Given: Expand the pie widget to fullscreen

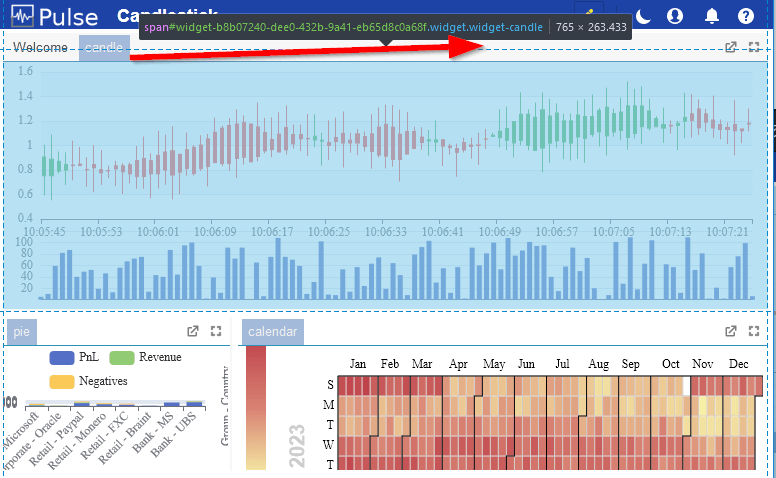Looking at the screenshot, I should point(216,331).
